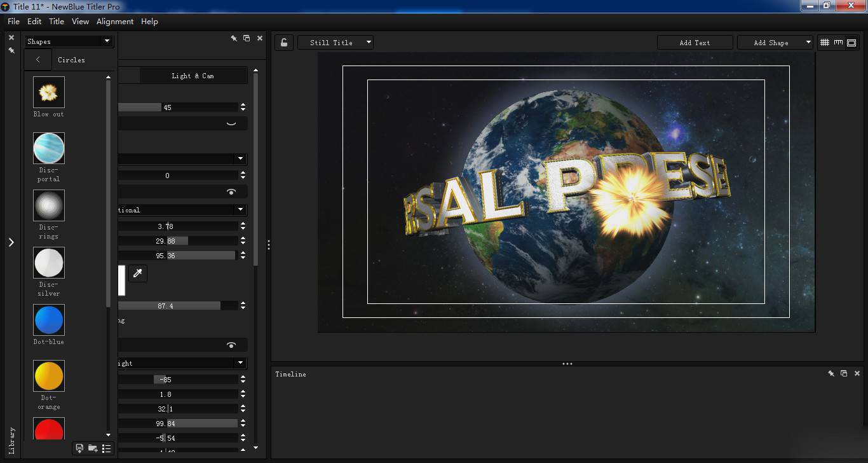Click the attributes panel scrollbar down arrow

[256, 448]
